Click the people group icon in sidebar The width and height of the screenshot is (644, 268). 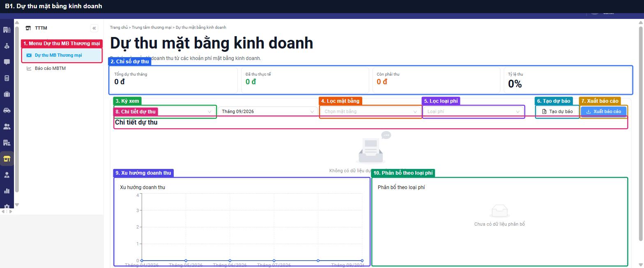[7, 127]
